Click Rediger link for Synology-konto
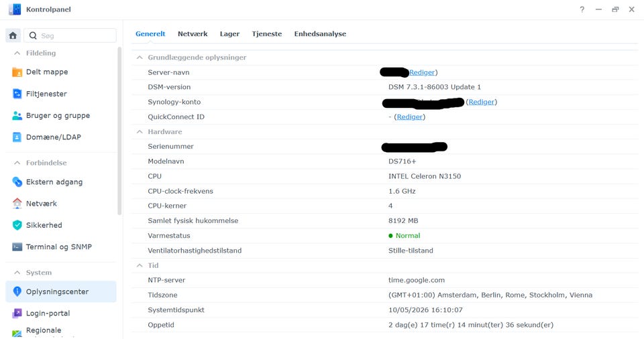Viewport: 644px width, 339px height. pyautogui.click(x=482, y=102)
